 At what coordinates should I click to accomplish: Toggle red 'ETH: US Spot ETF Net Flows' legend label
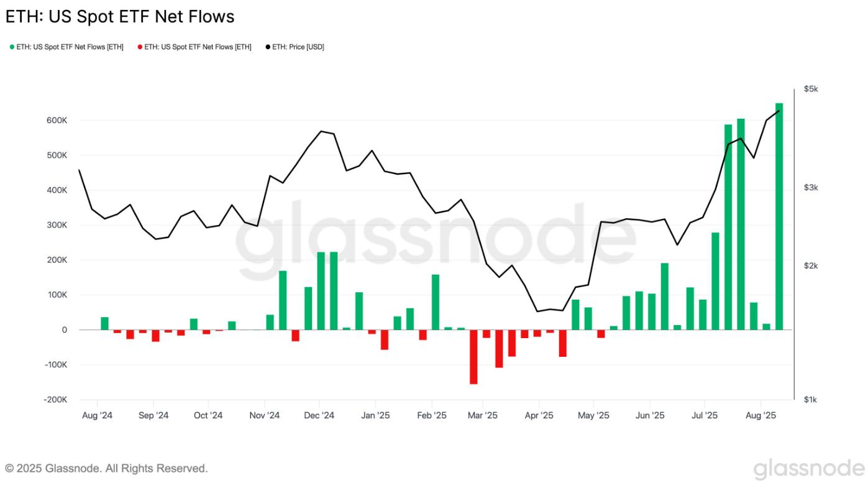click(198, 47)
